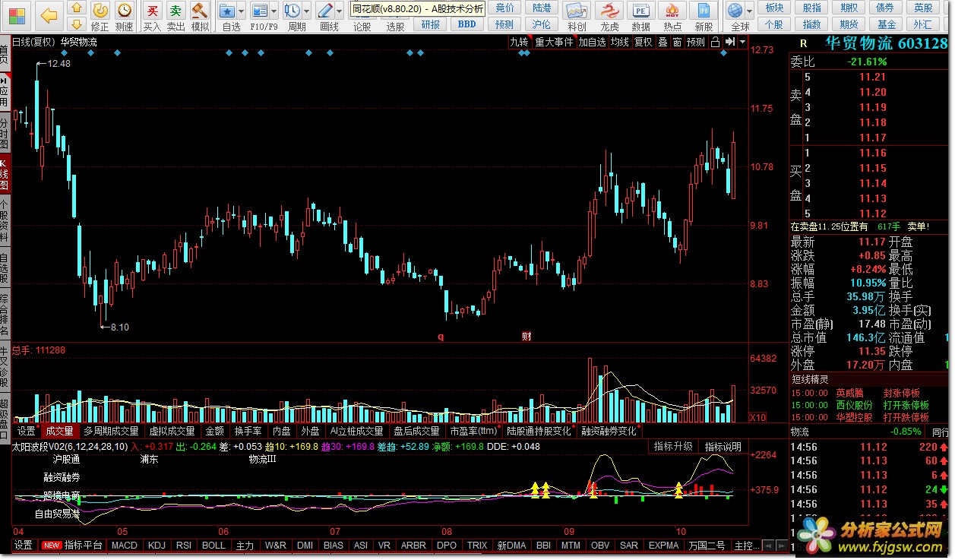Toggle 重大事件 major events display

coord(554,43)
